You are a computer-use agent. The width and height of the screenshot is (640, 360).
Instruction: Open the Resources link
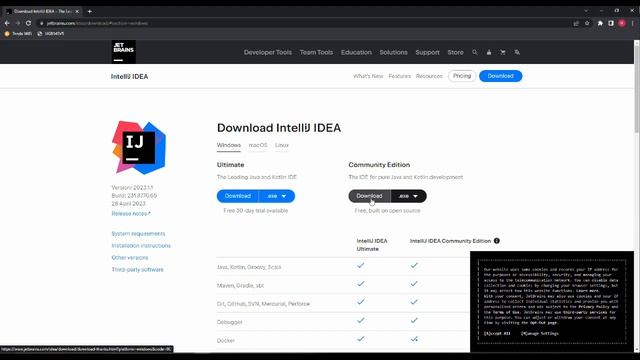pyautogui.click(x=429, y=76)
